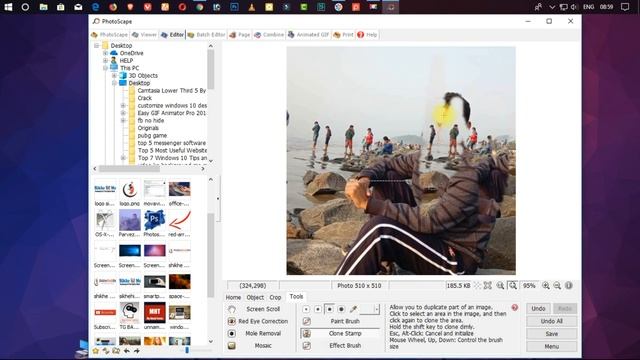
Task: Select the Screen Scroll tool
Action: point(258,309)
